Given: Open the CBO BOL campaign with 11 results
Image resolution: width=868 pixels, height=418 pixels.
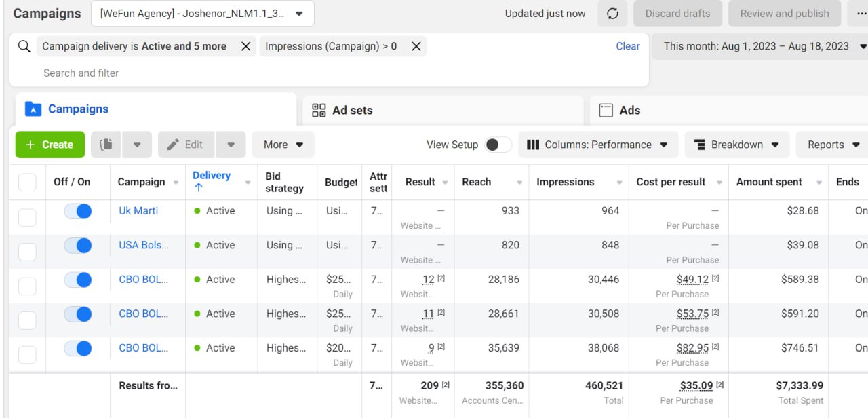Looking at the screenshot, I should pos(144,313).
